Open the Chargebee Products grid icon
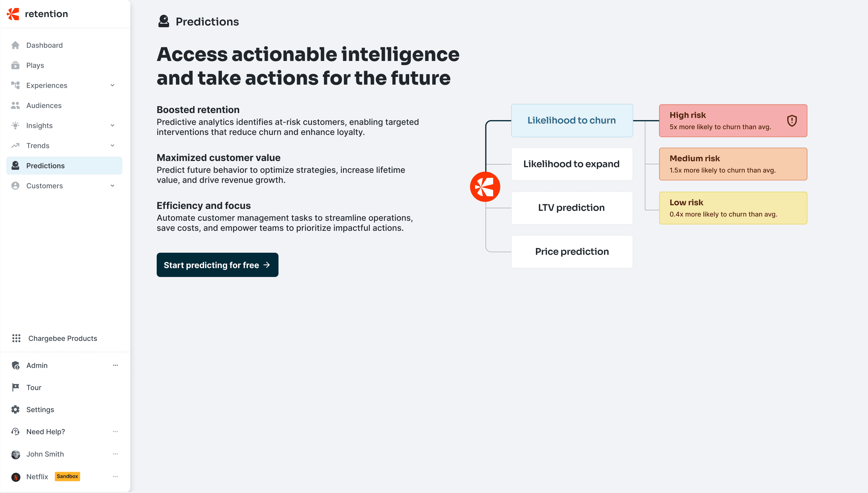The image size is (868, 493). tap(16, 338)
